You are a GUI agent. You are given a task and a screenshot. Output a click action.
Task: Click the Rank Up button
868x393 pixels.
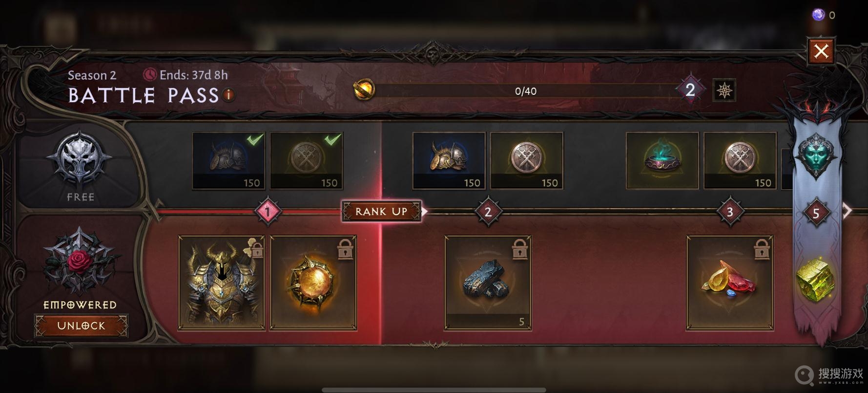coord(381,211)
